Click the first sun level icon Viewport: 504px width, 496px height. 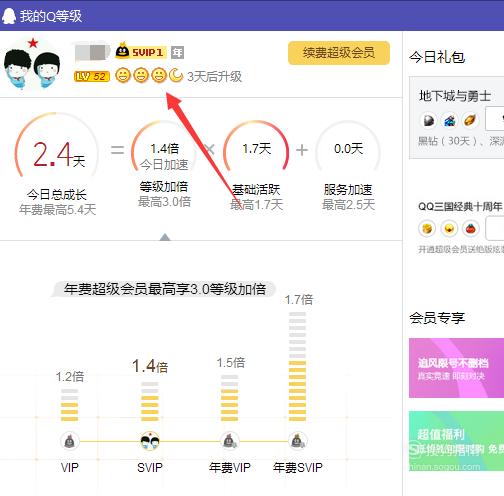click(x=123, y=75)
